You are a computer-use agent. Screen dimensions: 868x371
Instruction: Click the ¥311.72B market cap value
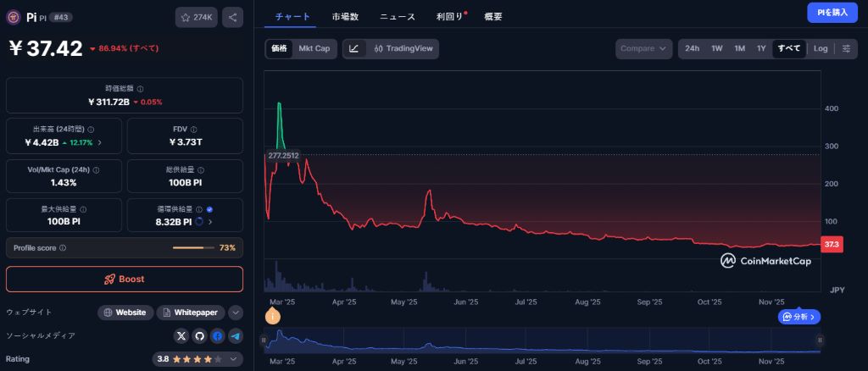pos(108,102)
